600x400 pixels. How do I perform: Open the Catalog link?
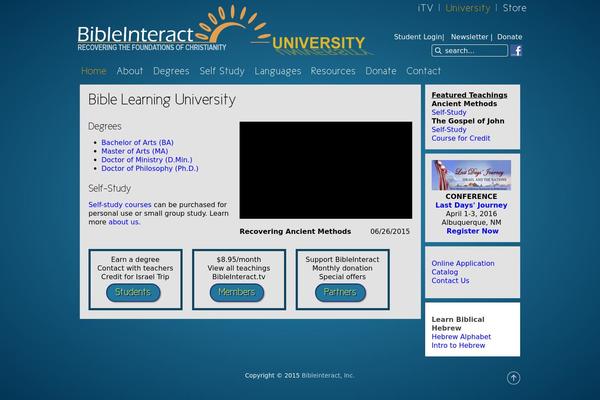445,272
